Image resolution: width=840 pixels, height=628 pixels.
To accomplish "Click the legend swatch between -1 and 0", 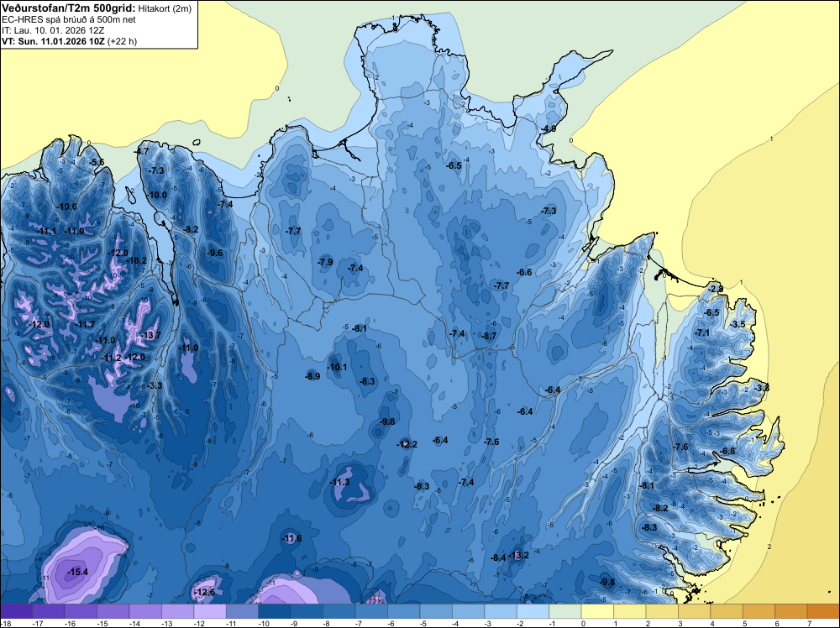I will (565, 611).
